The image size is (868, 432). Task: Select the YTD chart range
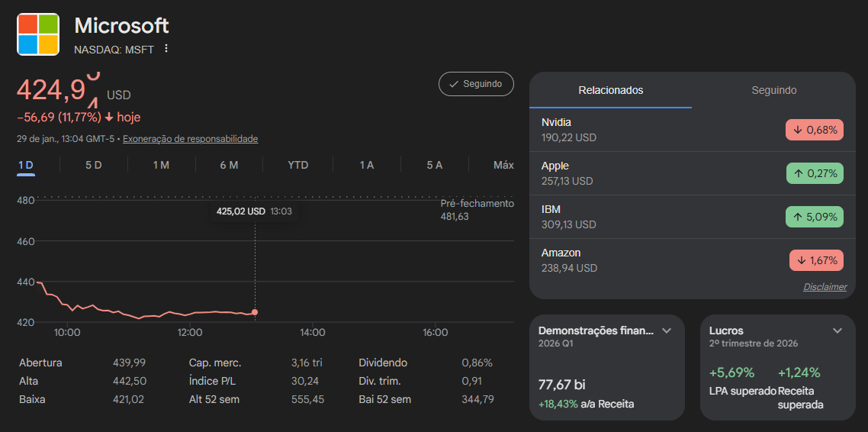pyautogui.click(x=297, y=165)
